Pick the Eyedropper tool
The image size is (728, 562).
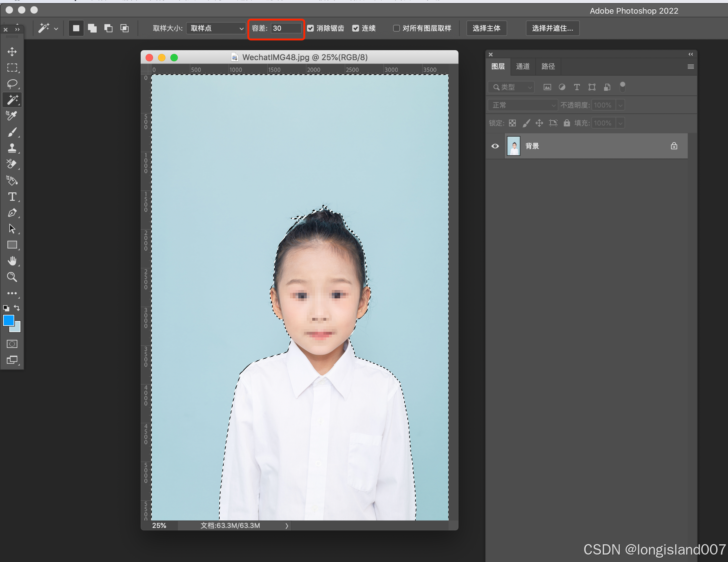[x=12, y=116]
